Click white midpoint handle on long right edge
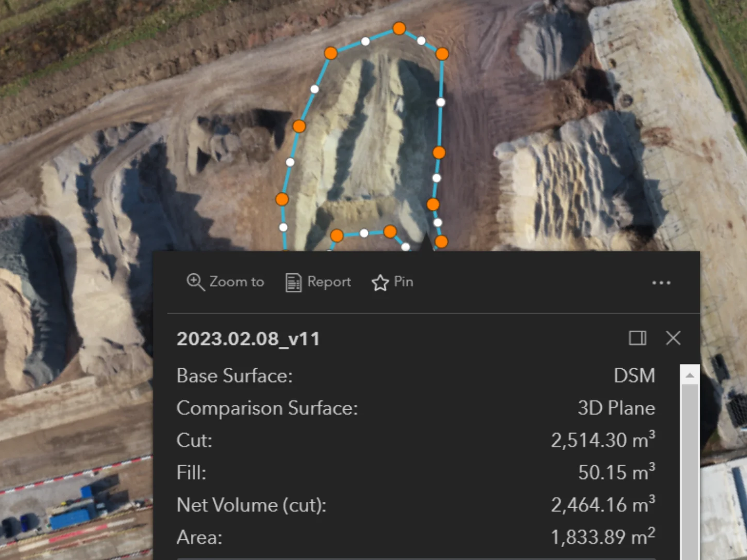 pyautogui.click(x=441, y=102)
